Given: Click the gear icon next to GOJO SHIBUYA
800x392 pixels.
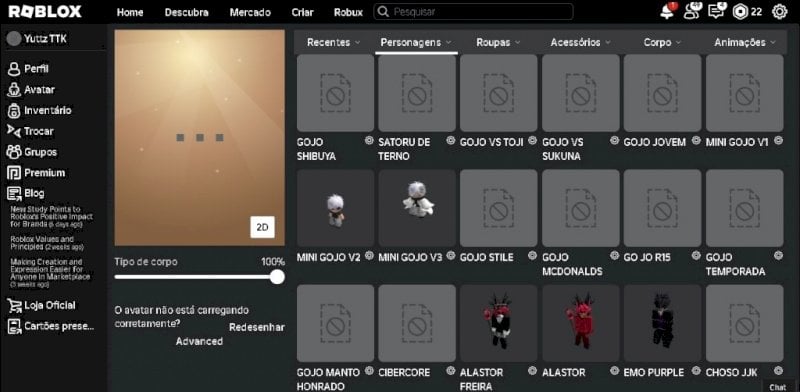Looking at the screenshot, I should tap(369, 141).
